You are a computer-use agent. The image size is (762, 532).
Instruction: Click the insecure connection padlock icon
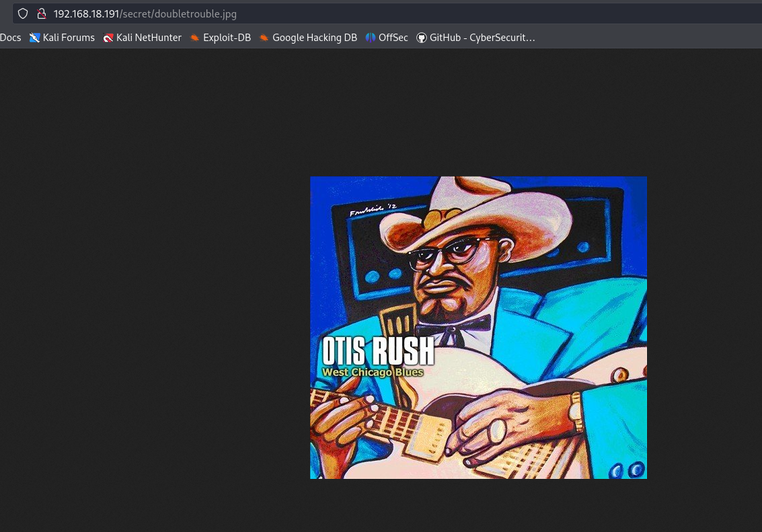tap(41, 13)
